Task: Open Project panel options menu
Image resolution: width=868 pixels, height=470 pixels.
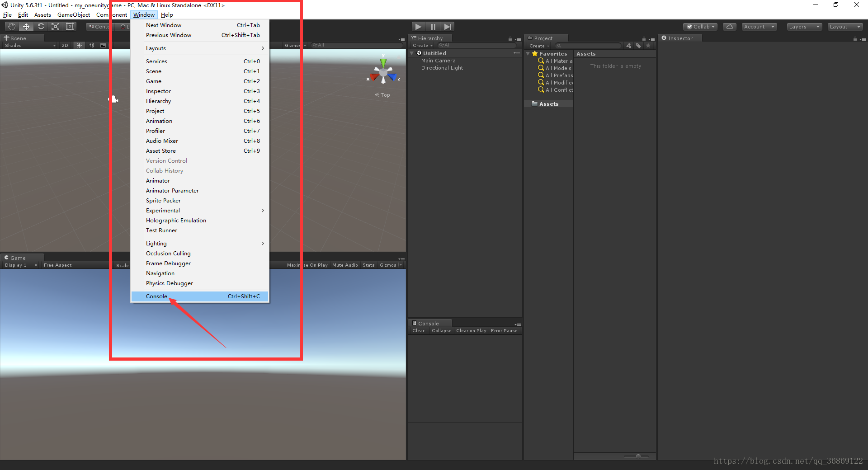Action: click(x=651, y=39)
